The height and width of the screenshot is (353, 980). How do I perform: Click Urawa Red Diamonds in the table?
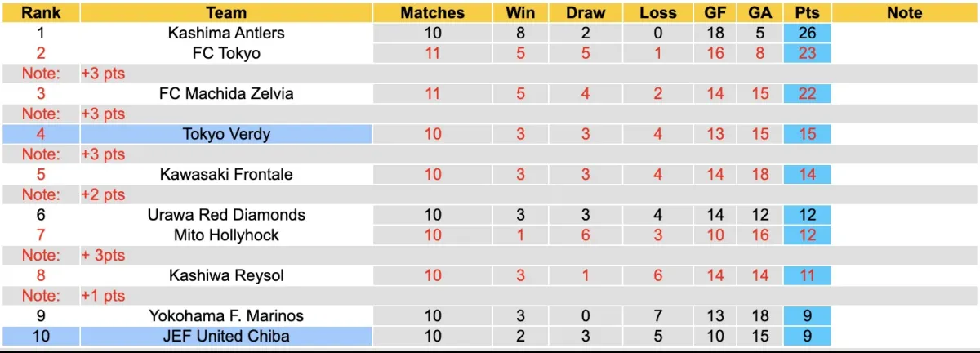click(x=226, y=215)
